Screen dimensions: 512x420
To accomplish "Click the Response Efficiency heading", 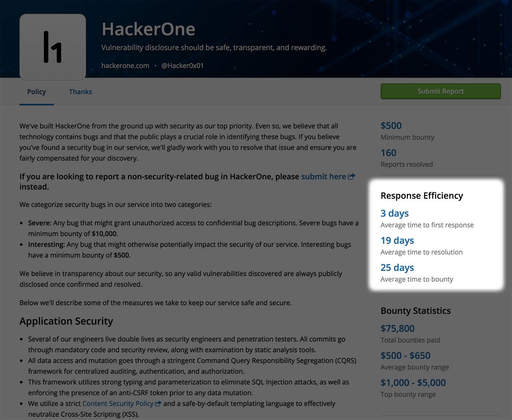I will click(422, 196).
